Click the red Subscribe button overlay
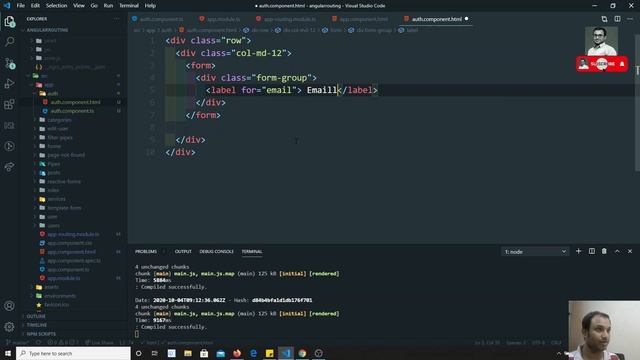 click(x=602, y=64)
